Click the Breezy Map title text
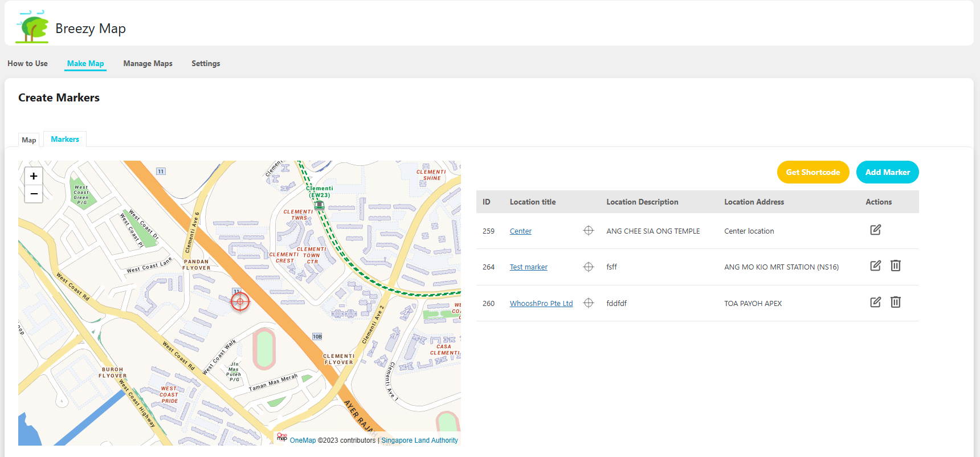The image size is (980, 457). (x=91, y=28)
